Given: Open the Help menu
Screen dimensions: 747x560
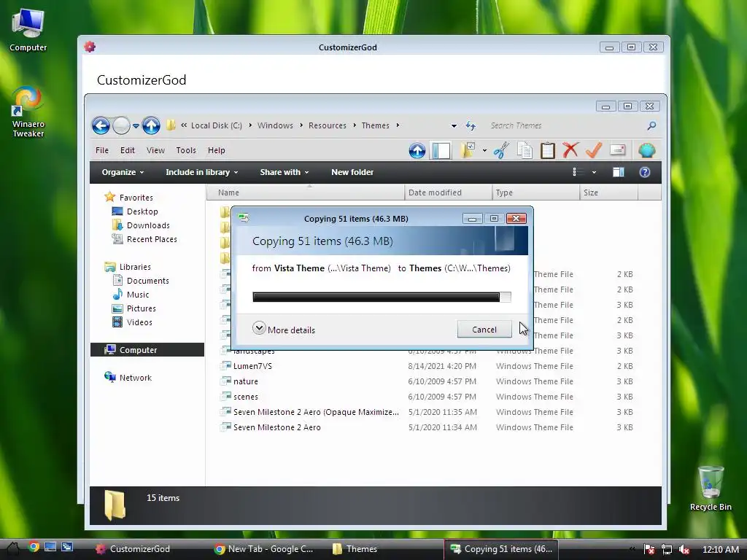Looking at the screenshot, I should click(216, 150).
